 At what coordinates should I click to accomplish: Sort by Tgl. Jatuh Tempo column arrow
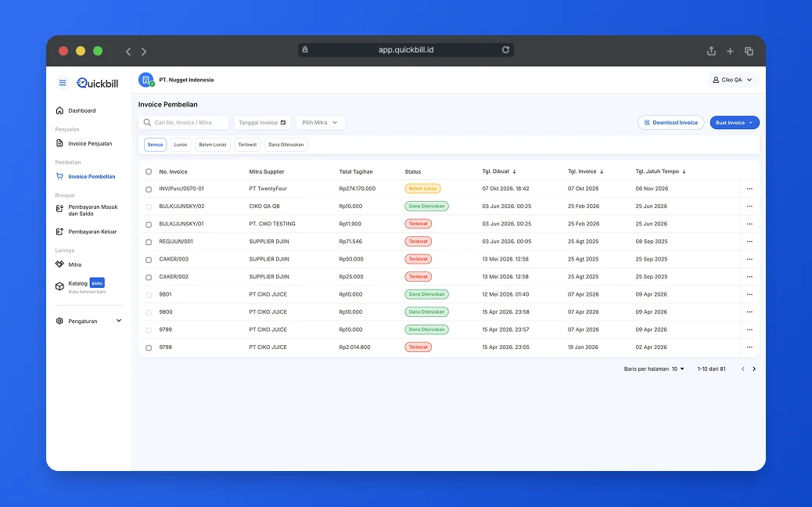point(684,171)
